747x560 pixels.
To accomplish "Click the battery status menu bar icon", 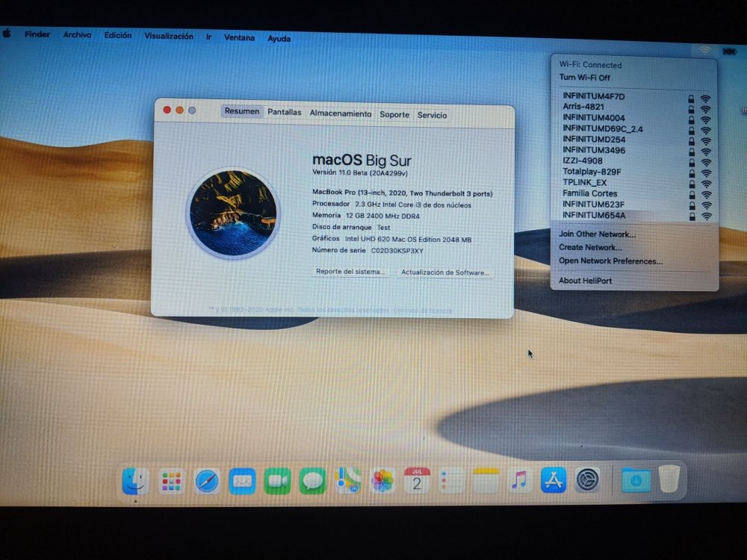I will point(729,51).
